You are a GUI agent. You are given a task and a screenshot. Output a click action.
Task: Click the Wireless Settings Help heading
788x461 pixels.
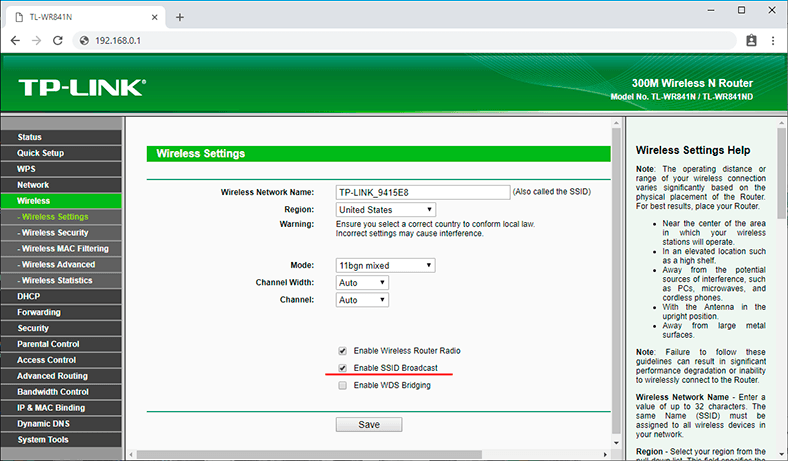tap(693, 150)
